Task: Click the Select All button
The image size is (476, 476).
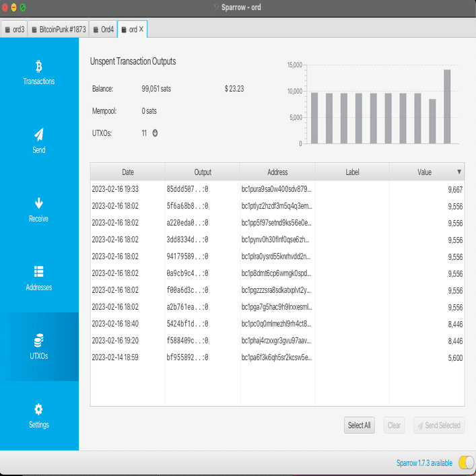Action: tap(359, 425)
